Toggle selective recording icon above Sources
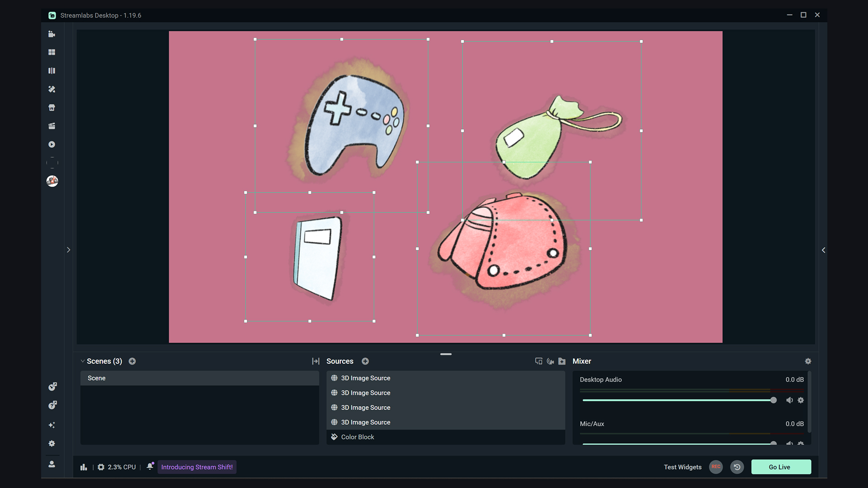 (550, 361)
